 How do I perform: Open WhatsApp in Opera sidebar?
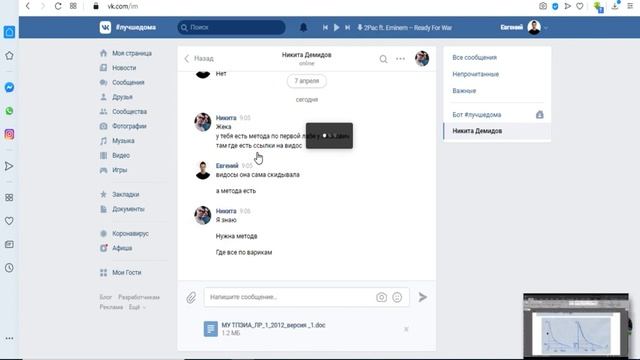pos(9,111)
